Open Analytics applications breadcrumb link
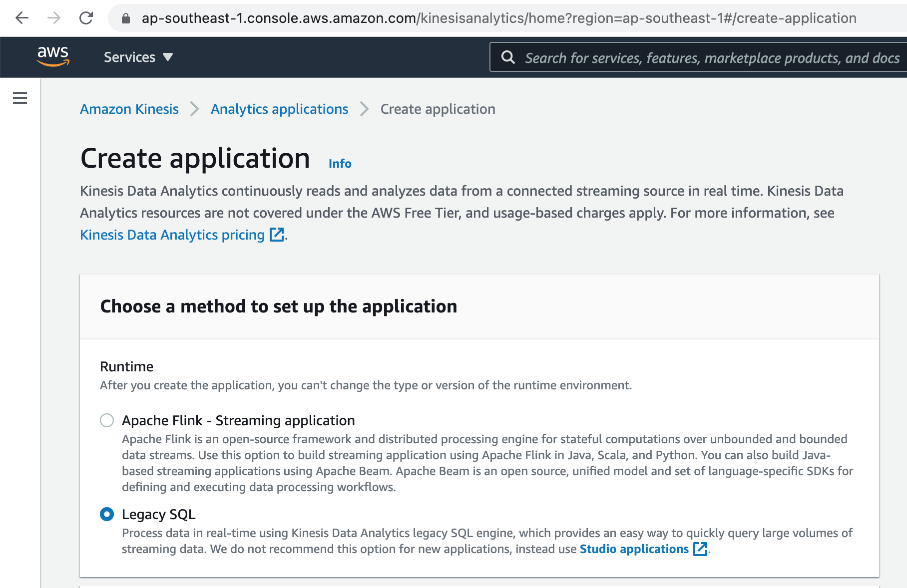907x588 pixels. (280, 109)
